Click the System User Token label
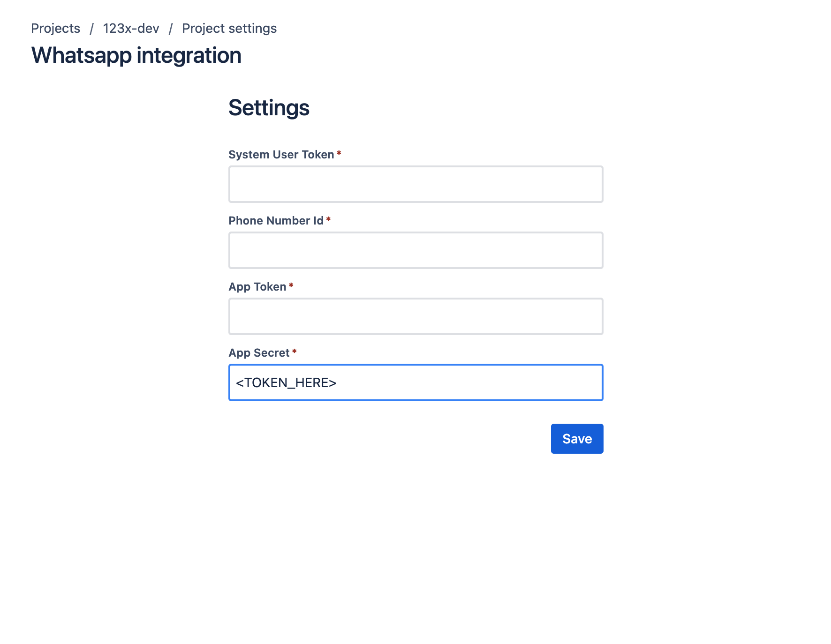Image resolution: width=831 pixels, height=644 pixels. point(280,154)
